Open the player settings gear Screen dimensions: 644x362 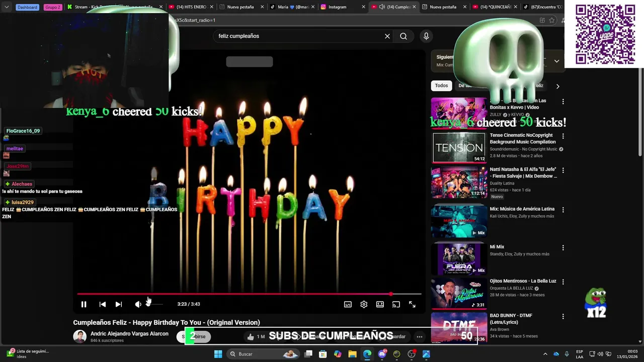click(x=364, y=304)
